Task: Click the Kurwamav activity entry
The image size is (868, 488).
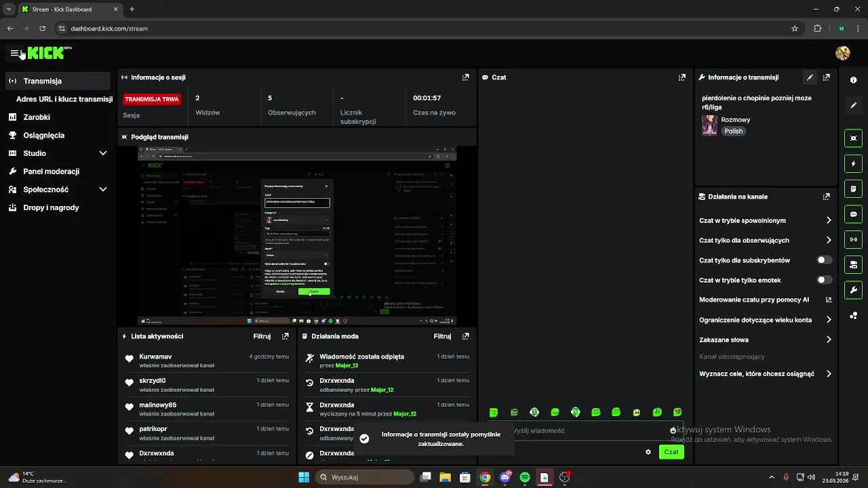Action: [x=207, y=361]
